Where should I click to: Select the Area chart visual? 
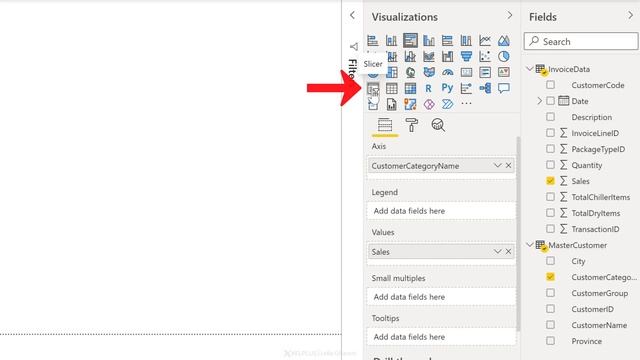504,40
